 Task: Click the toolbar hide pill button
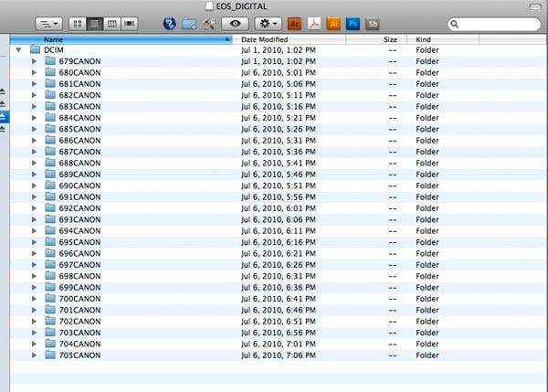coord(535,6)
